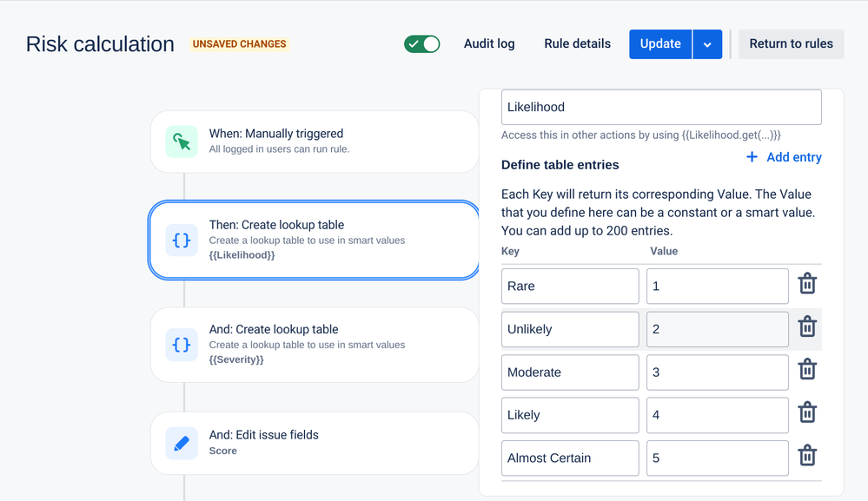The height and width of the screenshot is (501, 868).
Task: Click the Add entry link
Action: pos(784,157)
